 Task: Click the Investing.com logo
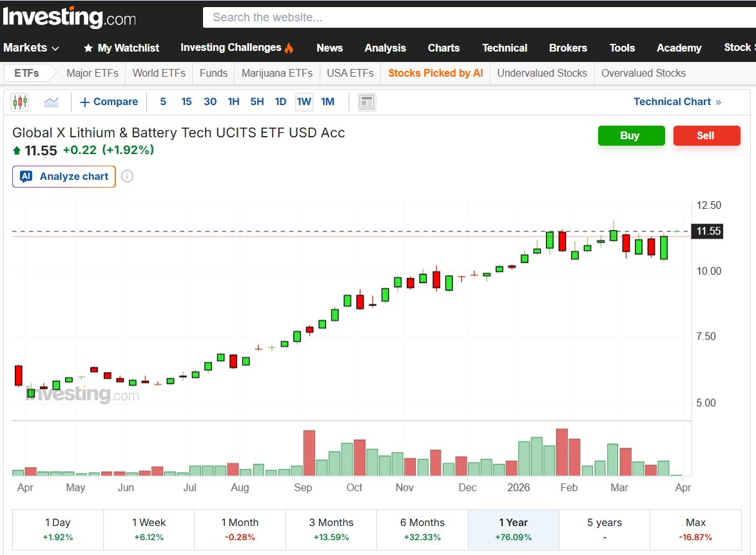point(70,17)
